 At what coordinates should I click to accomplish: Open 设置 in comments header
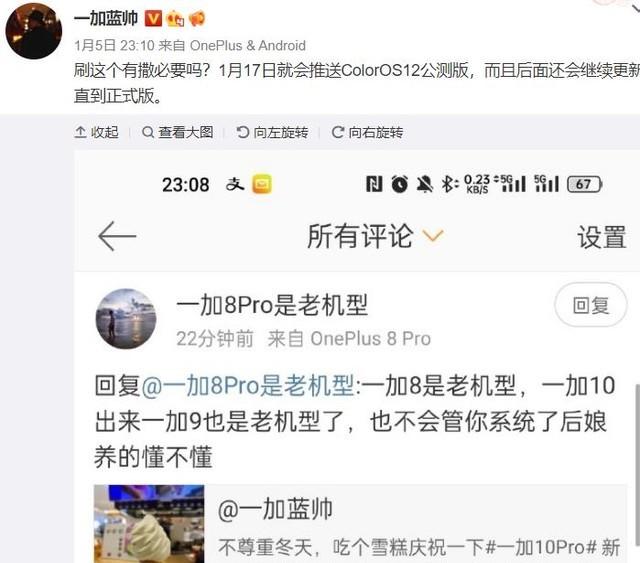[601, 237]
